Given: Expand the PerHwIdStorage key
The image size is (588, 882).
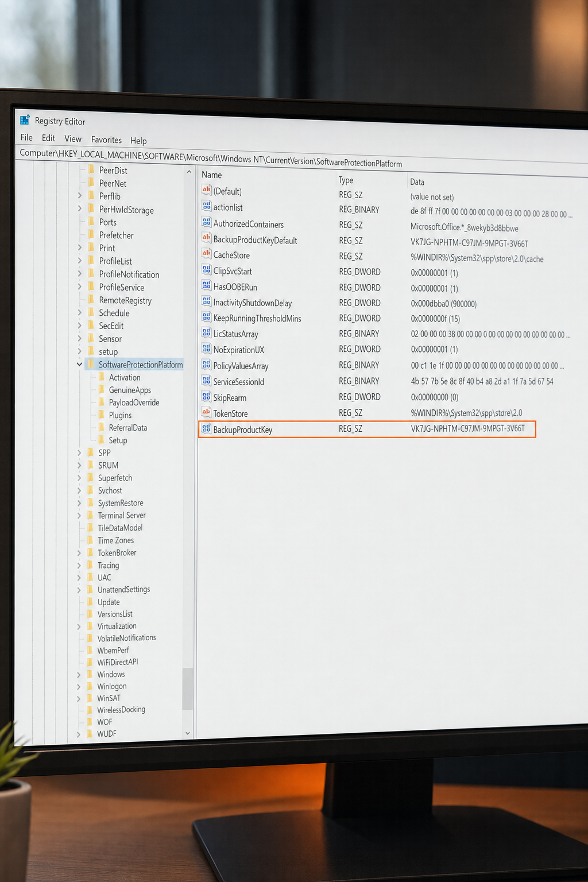Looking at the screenshot, I should click(80, 208).
